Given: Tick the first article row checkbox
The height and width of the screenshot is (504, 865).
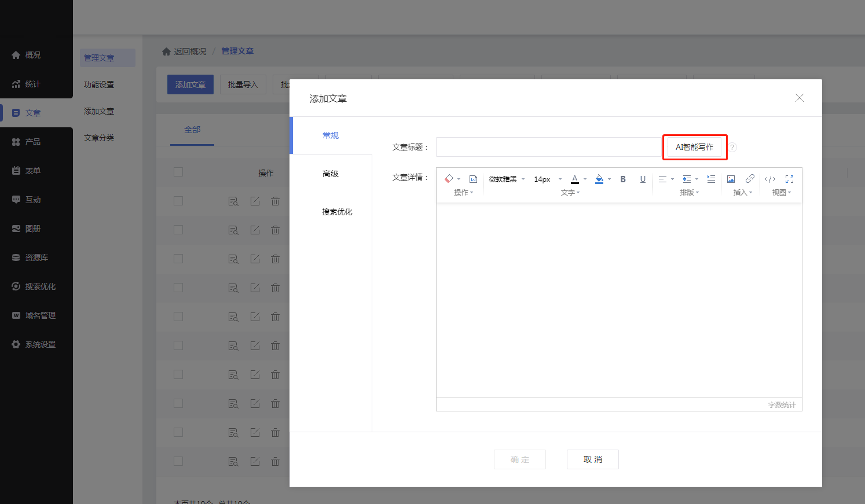Looking at the screenshot, I should 178,201.
